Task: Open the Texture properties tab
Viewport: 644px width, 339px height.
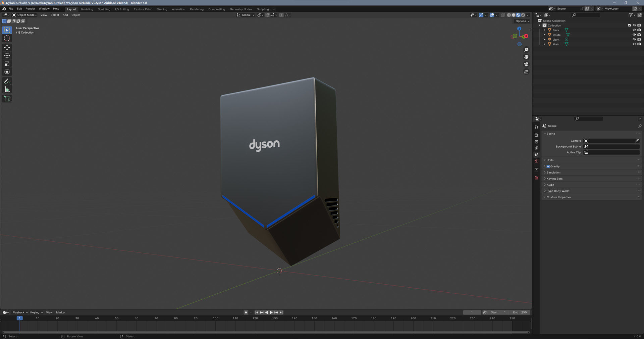Action: 537,178
